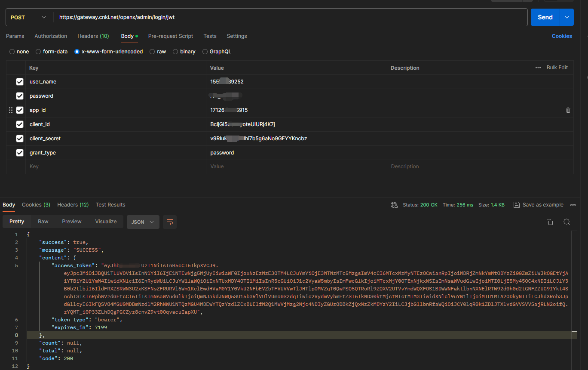Switch to Visualize response view

106,222
